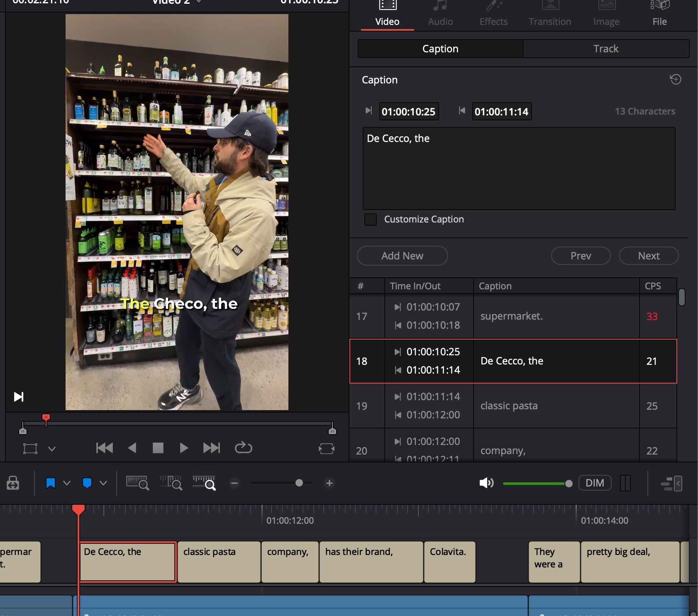Toggle loop playback
Viewport: 698px width, 616px height.
click(x=243, y=447)
